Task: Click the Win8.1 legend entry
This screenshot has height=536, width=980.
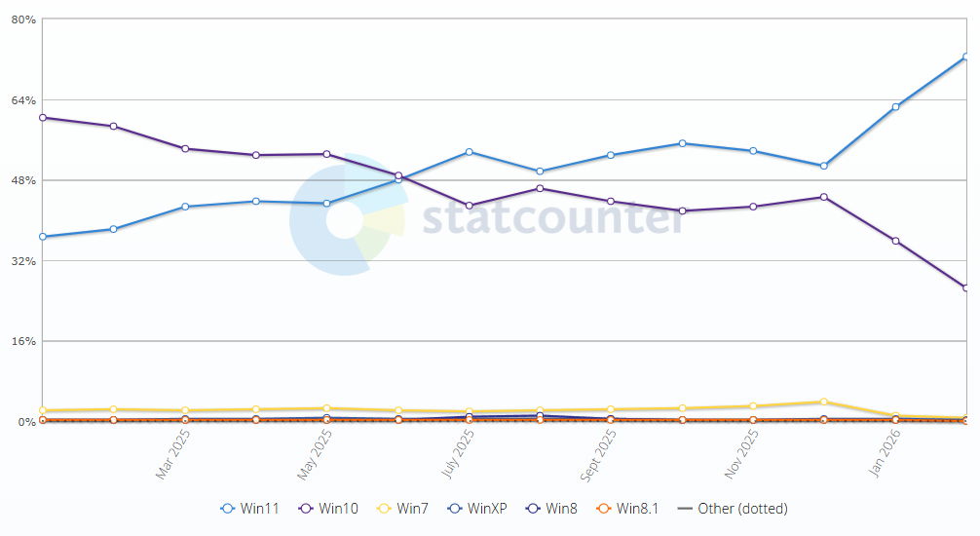Action: pos(626,509)
